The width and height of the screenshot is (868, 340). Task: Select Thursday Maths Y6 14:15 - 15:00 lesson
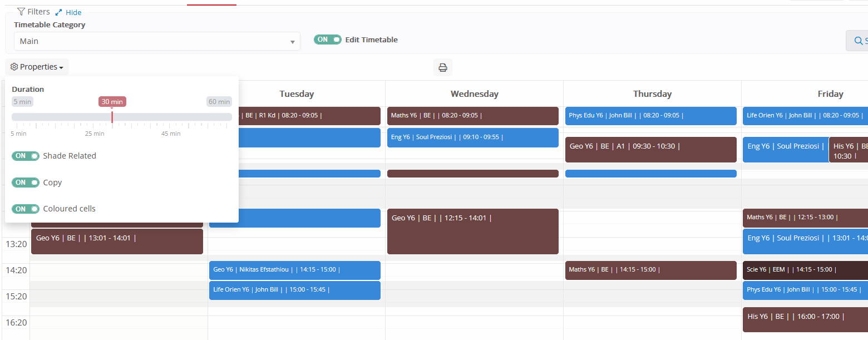coord(650,270)
